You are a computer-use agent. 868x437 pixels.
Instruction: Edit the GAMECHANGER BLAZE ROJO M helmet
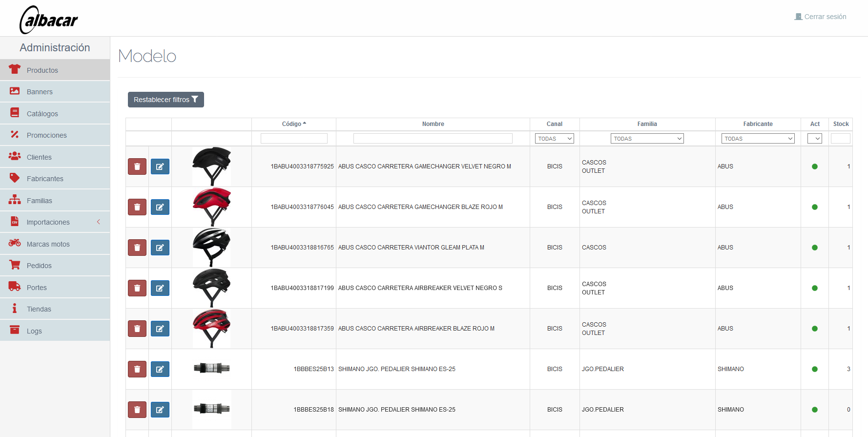[x=160, y=207]
